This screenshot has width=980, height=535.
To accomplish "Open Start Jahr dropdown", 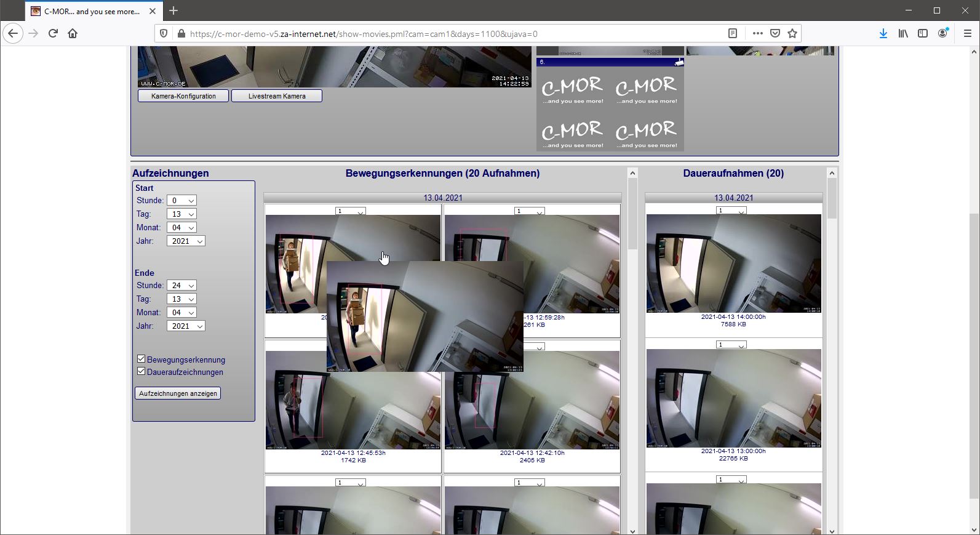I will tap(186, 241).
